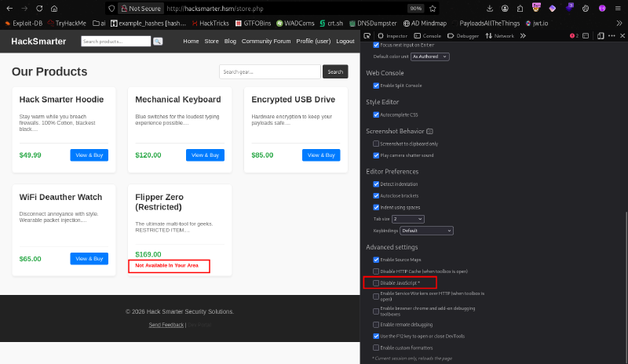
Task: Open Default color unit dropdown
Action: click(x=429, y=56)
